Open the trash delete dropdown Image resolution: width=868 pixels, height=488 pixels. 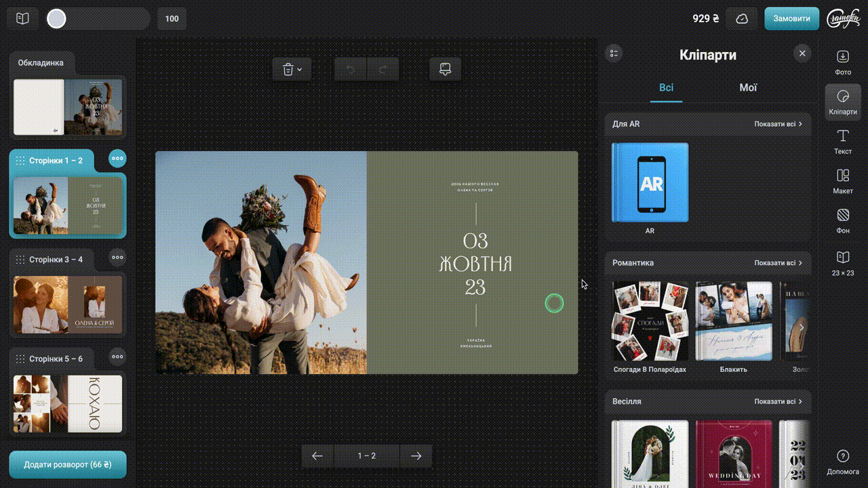[x=292, y=69]
